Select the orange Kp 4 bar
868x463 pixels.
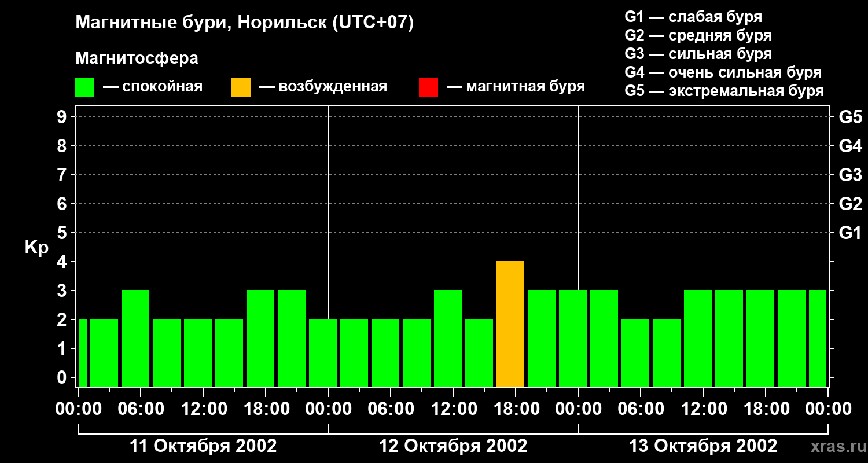click(x=510, y=324)
